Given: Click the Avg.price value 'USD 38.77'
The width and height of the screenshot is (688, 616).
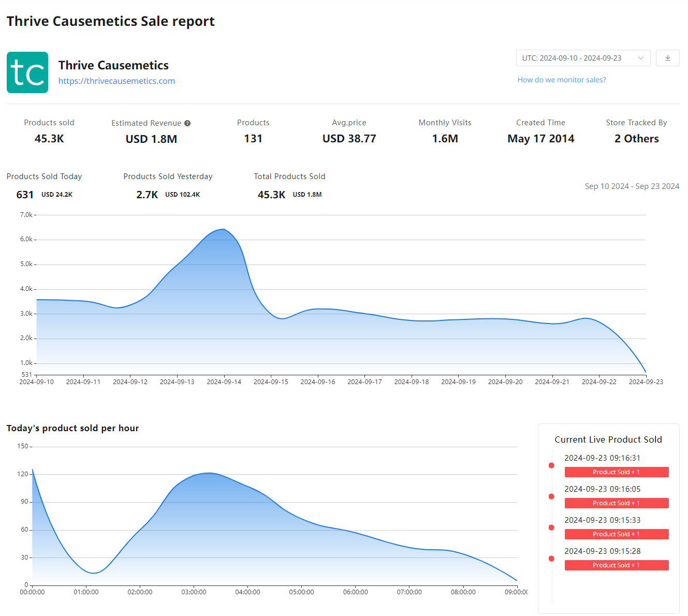Looking at the screenshot, I should (x=349, y=139).
